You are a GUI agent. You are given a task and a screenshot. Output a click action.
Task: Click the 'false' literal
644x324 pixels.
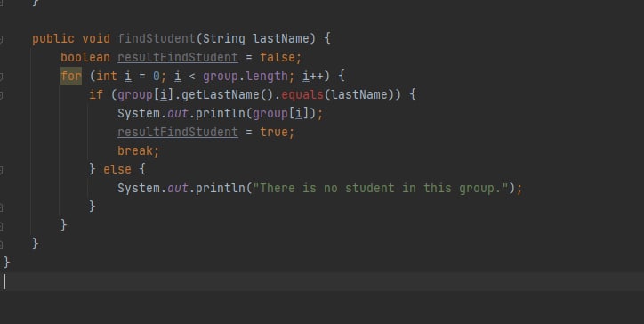pos(278,57)
